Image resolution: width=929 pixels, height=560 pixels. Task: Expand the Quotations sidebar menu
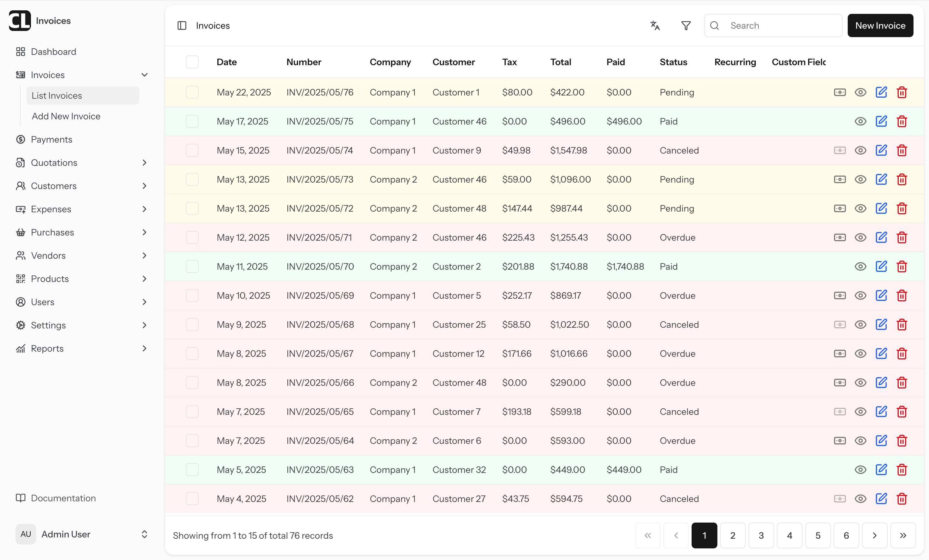145,163
